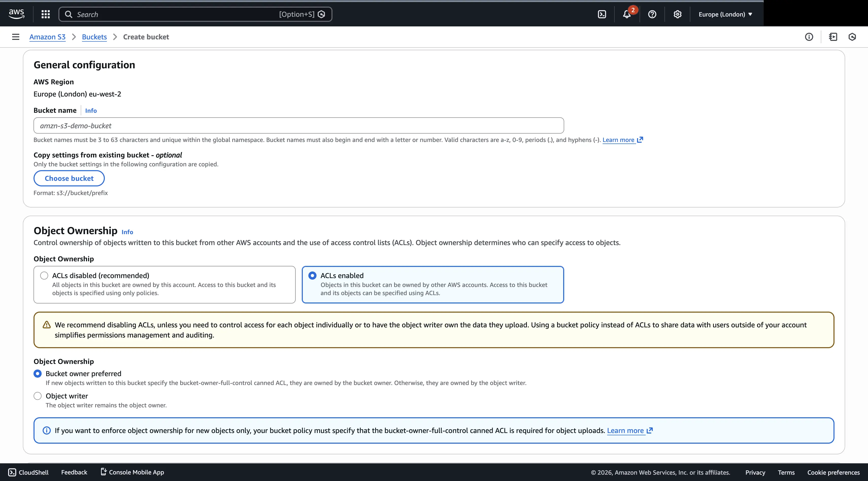Viewport: 868px width, 481px height.
Task: Click the Europe (London) eu-west-2 region text
Action: click(x=77, y=94)
